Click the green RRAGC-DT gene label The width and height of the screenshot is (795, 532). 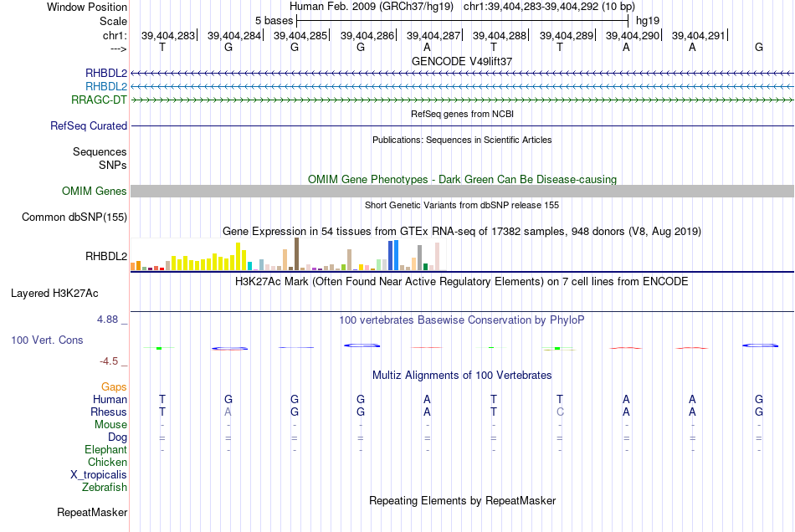(99, 100)
